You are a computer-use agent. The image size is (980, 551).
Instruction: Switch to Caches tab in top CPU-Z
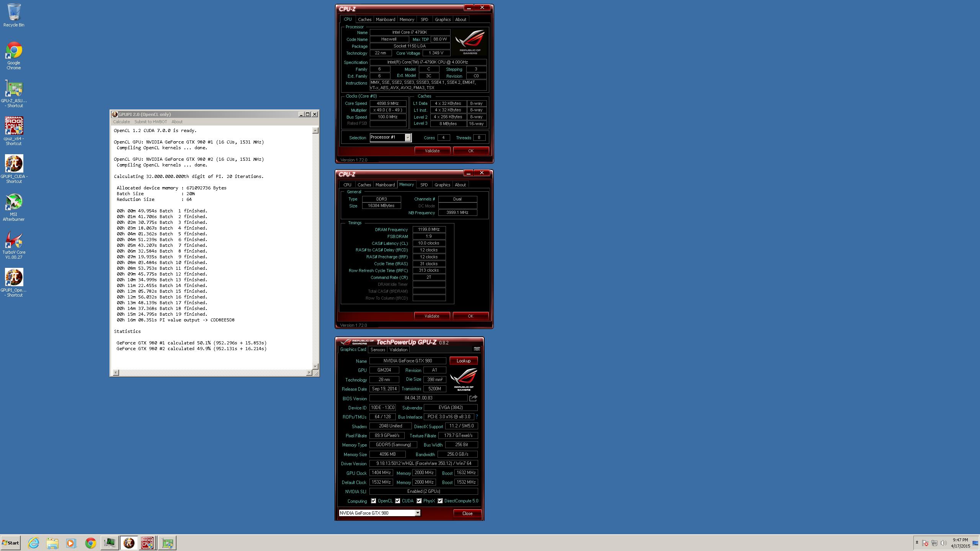364,20
